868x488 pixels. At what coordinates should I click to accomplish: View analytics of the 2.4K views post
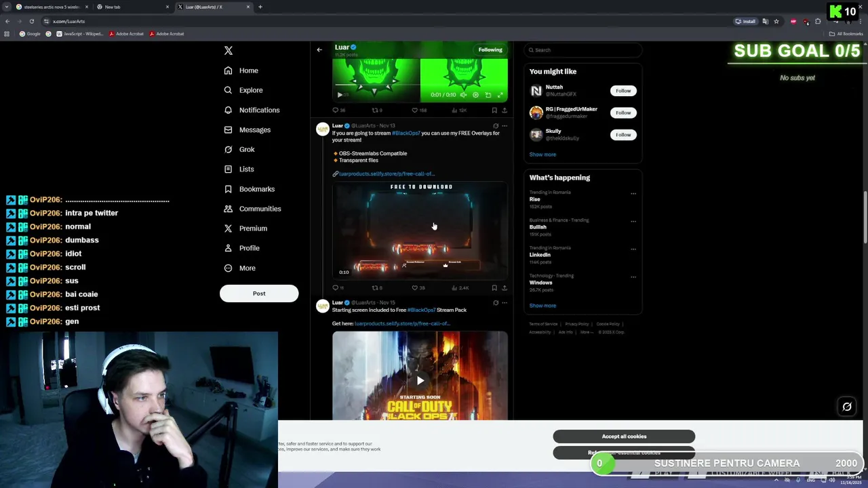tap(460, 287)
